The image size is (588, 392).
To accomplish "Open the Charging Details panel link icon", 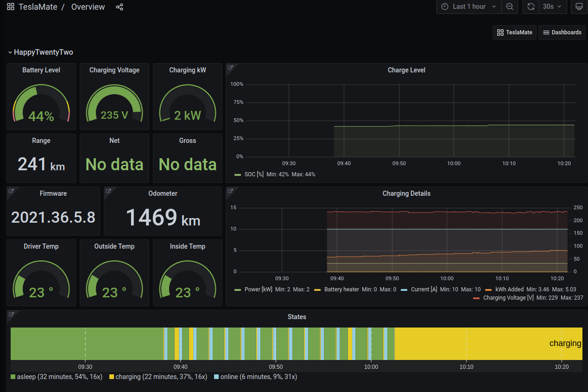I will click(230, 192).
